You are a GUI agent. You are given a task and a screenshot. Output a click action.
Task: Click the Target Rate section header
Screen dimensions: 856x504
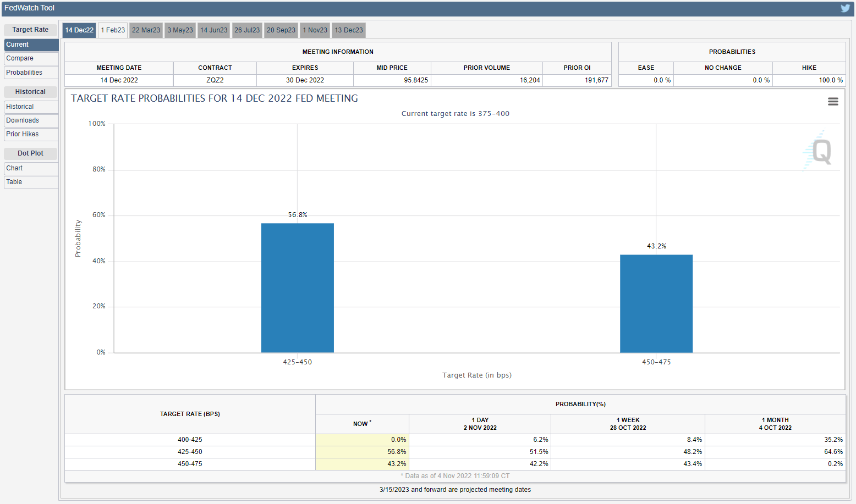pyautogui.click(x=30, y=30)
